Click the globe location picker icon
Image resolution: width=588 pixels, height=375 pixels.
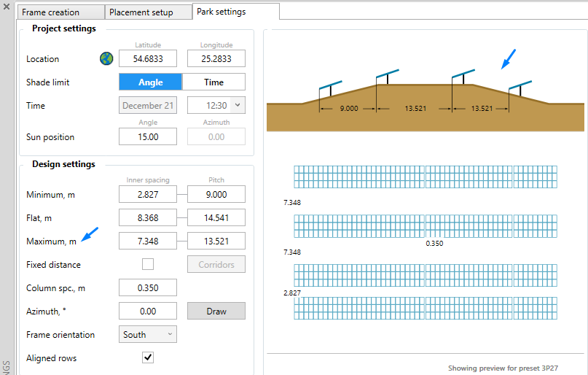[106, 59]
